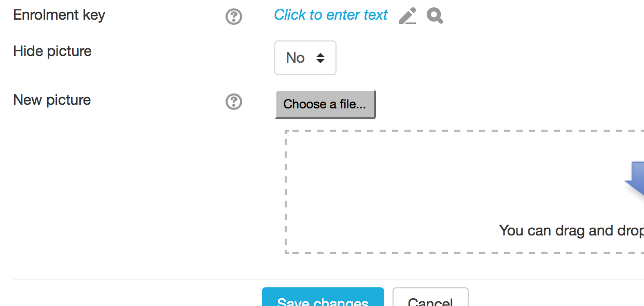Image resolution: width=644 pixels, height=306 pixels.
Task: Click the "You can drag and drop" text
Action: 571,230
